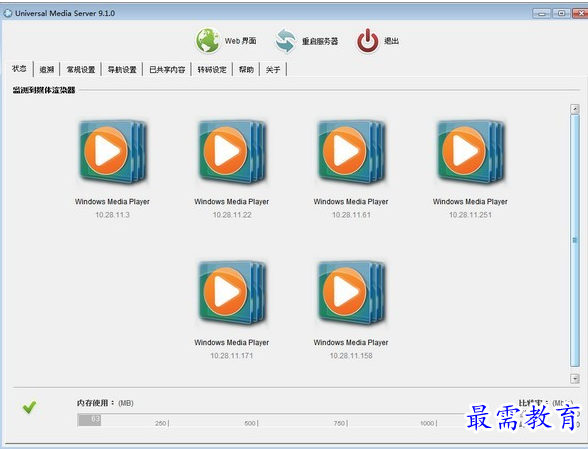
Task: Select Windows Media Player renderer 10.28.11.22
Action: [x=232, y=152]
